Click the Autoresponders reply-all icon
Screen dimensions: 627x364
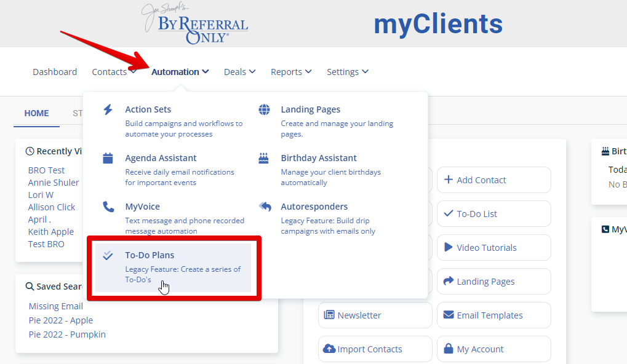pyautogui.click(x=265, y=207)
